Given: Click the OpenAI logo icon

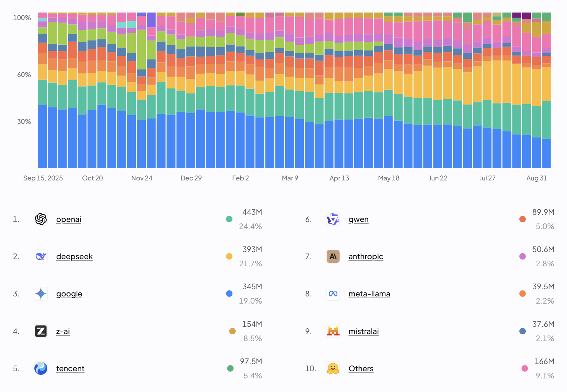Looking at the screenshot, I should (x=41, y=219).
